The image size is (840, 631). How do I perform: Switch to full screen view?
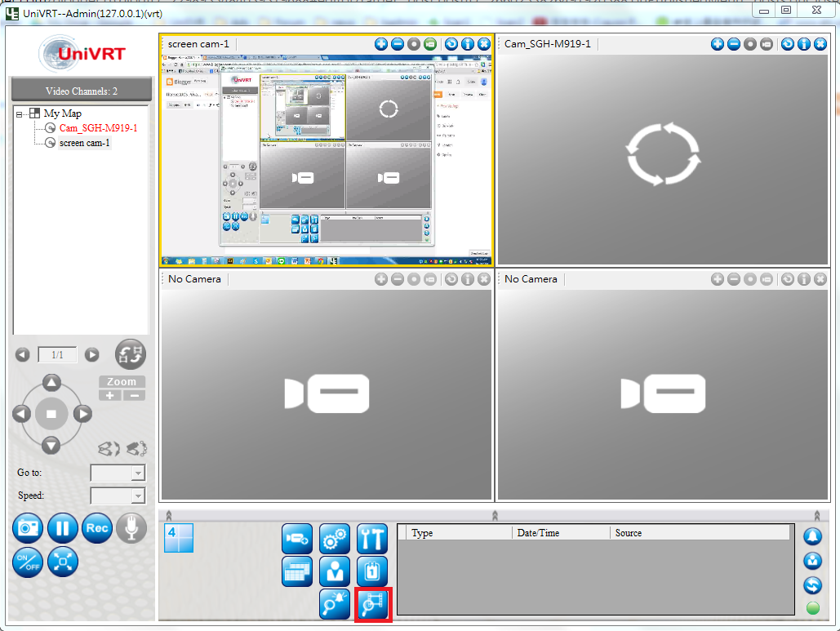63,562
